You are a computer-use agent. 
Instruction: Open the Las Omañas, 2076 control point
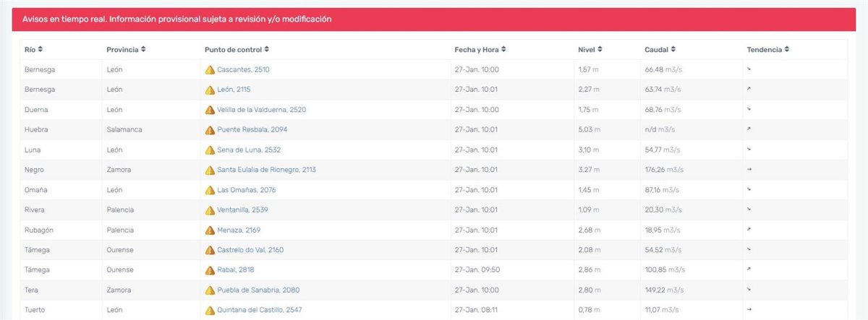pos(246,190)
